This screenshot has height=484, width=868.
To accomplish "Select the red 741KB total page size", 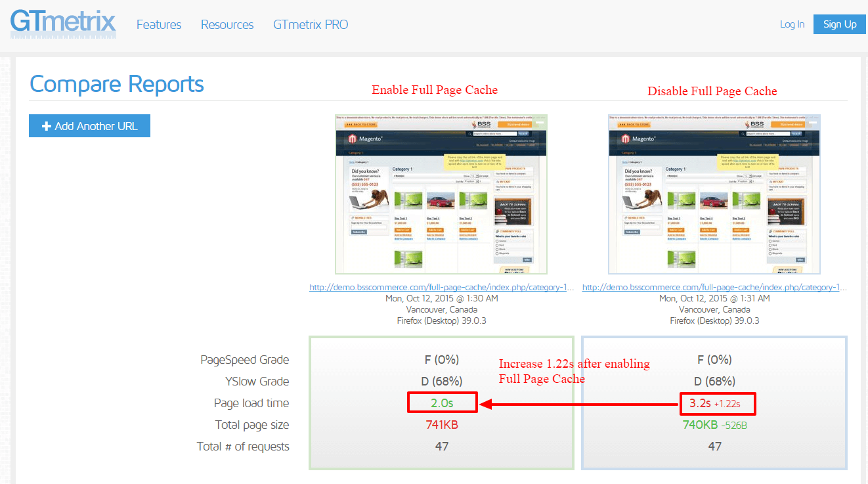I will pos(442,425).
